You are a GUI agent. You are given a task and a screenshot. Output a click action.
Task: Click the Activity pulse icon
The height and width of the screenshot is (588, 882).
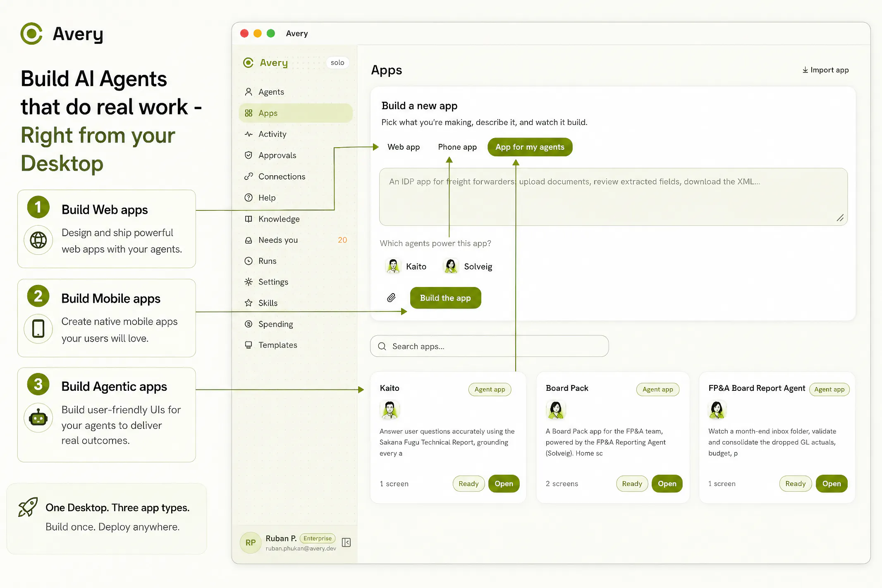(x=249, y=134)
